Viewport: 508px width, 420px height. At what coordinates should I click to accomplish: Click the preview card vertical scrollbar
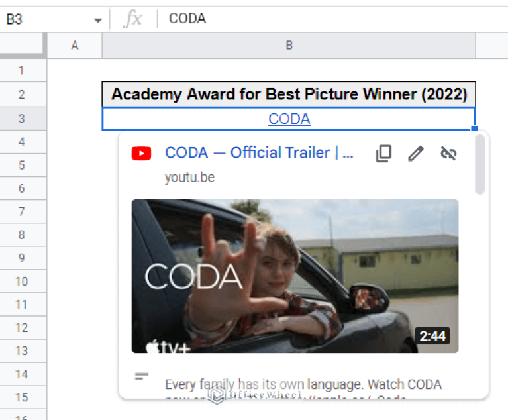coord(480,165)
